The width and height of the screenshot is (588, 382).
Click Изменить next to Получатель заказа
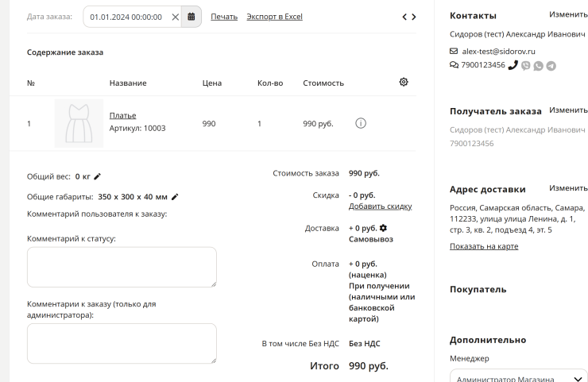[x=568, y=110]
